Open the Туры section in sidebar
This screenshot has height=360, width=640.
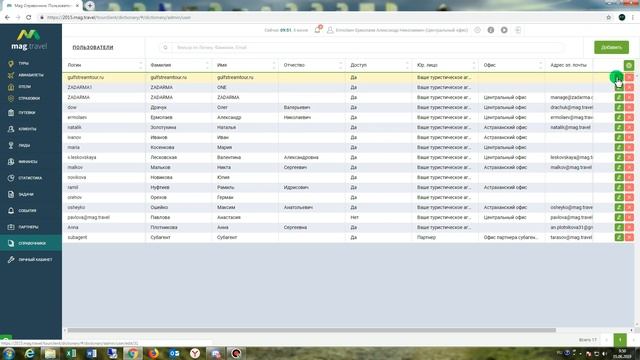point(24,64)
